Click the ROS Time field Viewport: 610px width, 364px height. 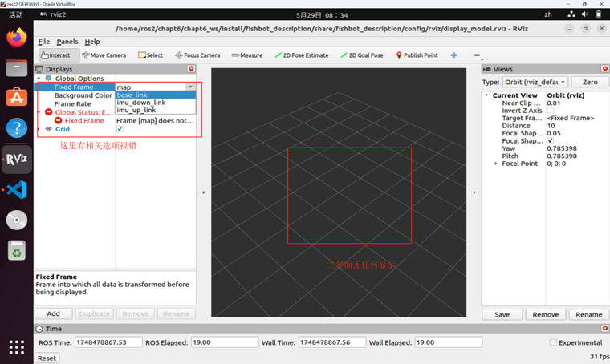[x=108, y=342]
